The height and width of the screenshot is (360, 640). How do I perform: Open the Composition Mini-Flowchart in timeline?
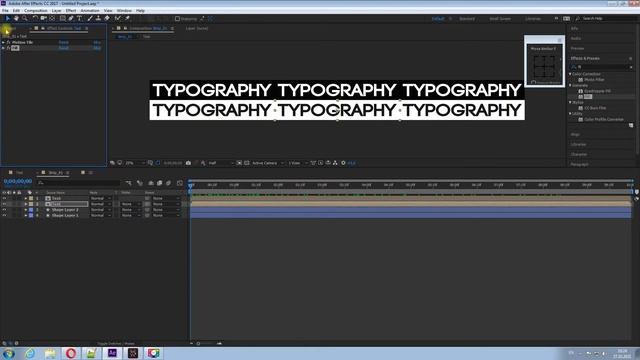pyautogui.click(x=129, y=183)
